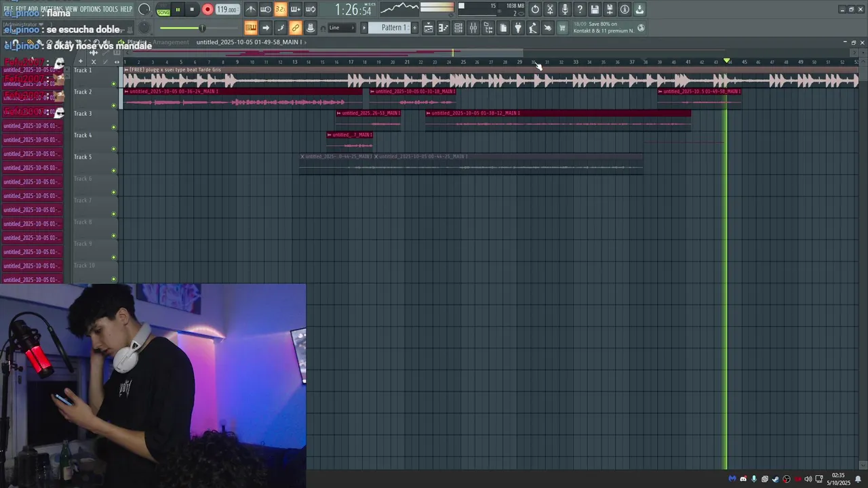Mute Track 6 with its green light

[x=114, y=192]
